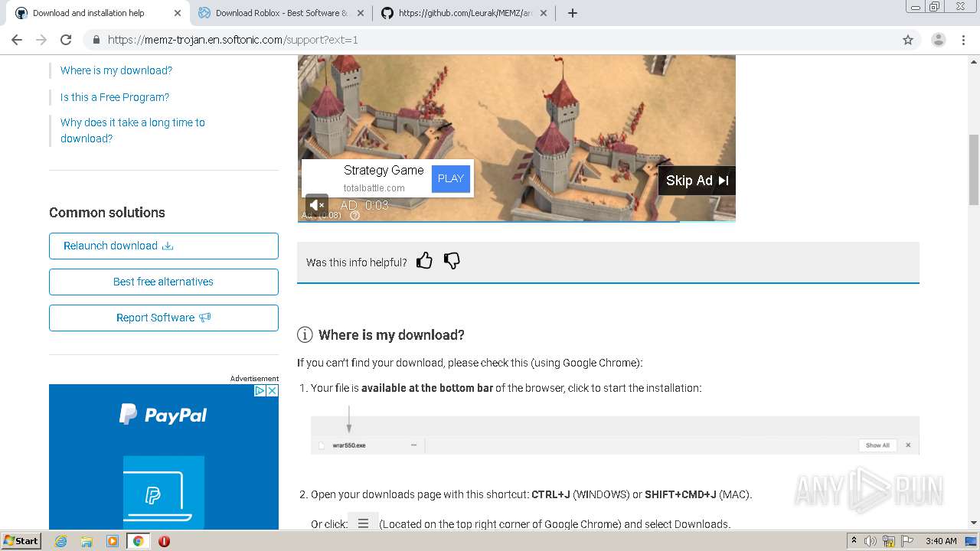Screen dimensions: 980x551
Task: Close the PayPal ad with X icon
Action: 272,390
